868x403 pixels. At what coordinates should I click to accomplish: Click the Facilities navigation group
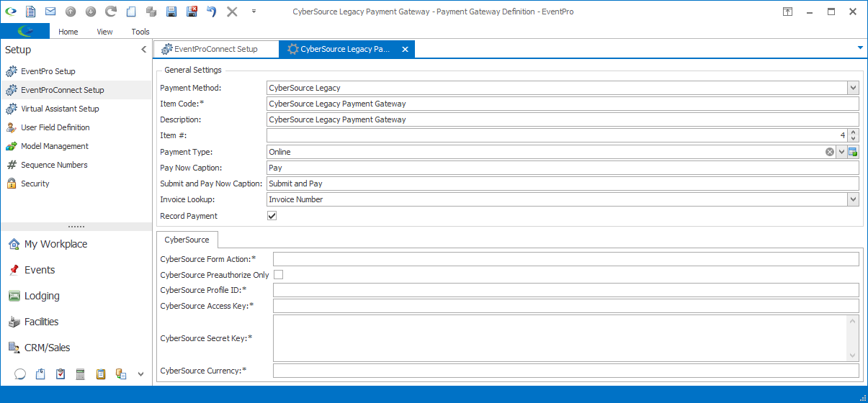click(x=76, y=322)
